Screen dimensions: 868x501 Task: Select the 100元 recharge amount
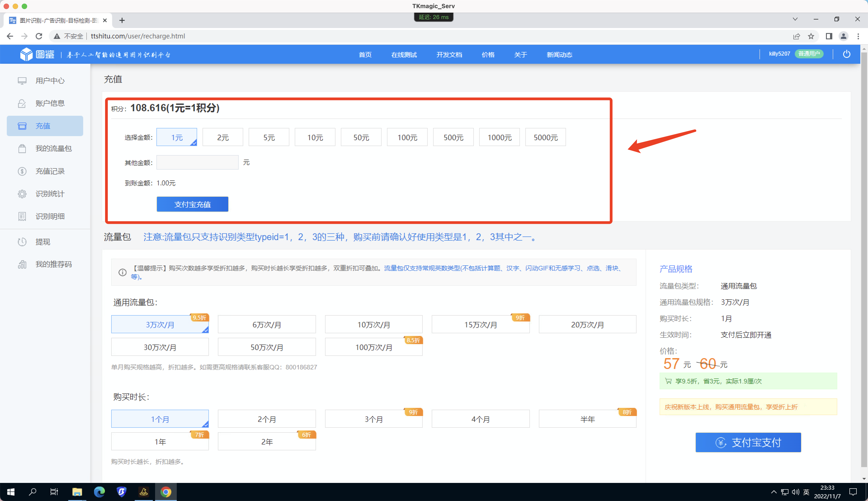coord(407,137)
